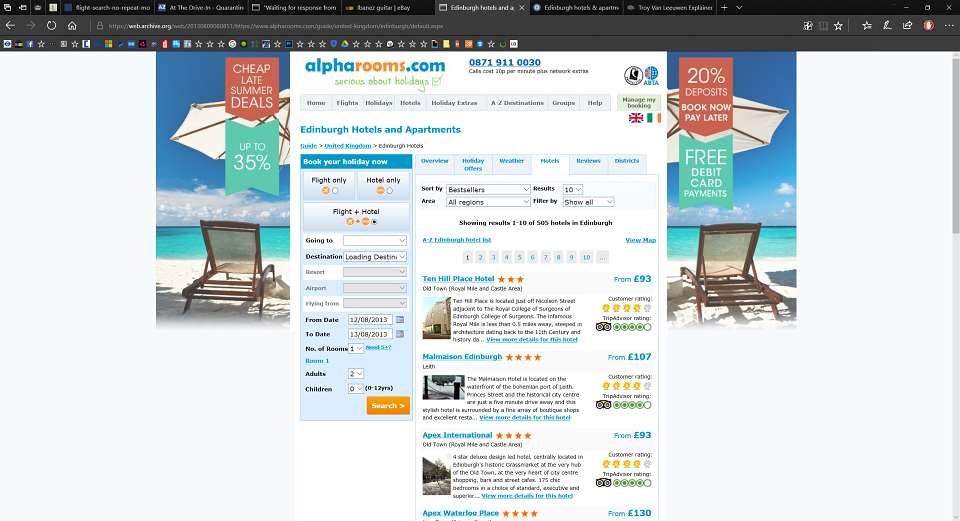Click the browser back arrow
Screen dimensions: 960x521
click(10, 26)
